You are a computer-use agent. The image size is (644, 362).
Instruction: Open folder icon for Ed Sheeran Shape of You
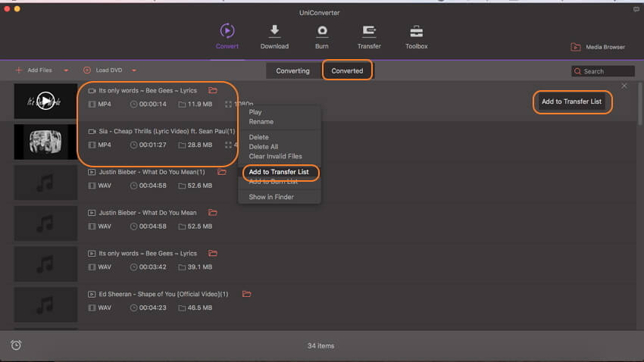coord(246,294)
